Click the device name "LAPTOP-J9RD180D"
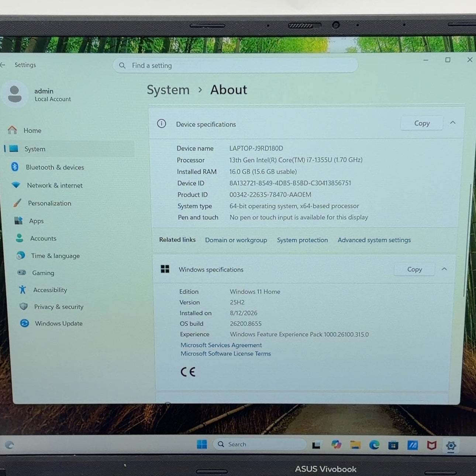 pyautogui.click(x=256, y=148)
